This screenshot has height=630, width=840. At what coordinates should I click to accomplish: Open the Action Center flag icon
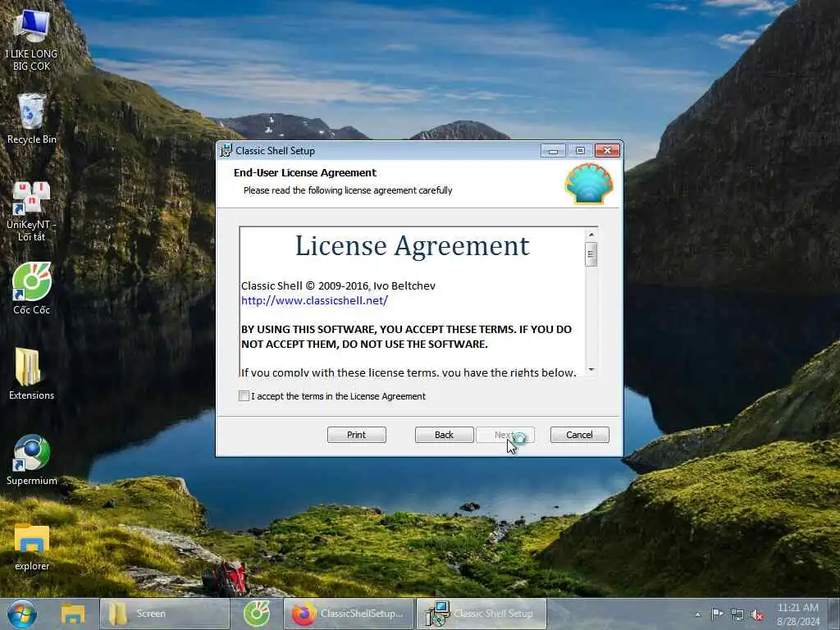[717, 614]
